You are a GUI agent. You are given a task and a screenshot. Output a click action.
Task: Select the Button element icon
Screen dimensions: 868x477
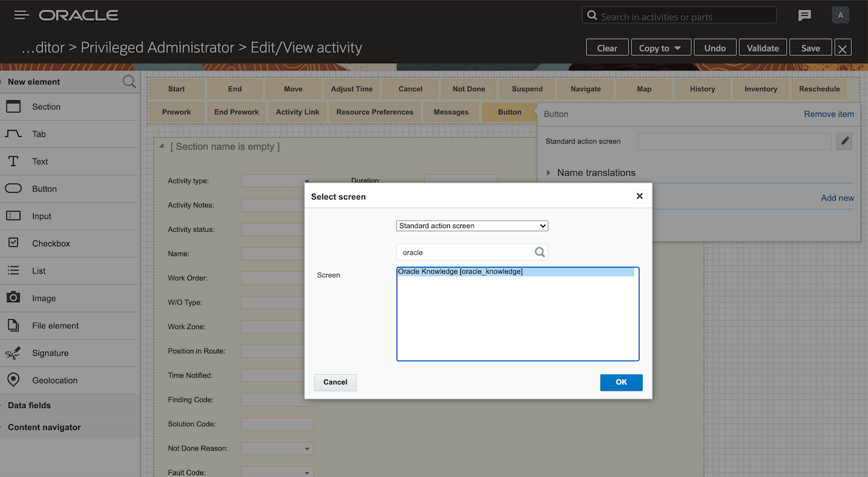coord(13,188)
